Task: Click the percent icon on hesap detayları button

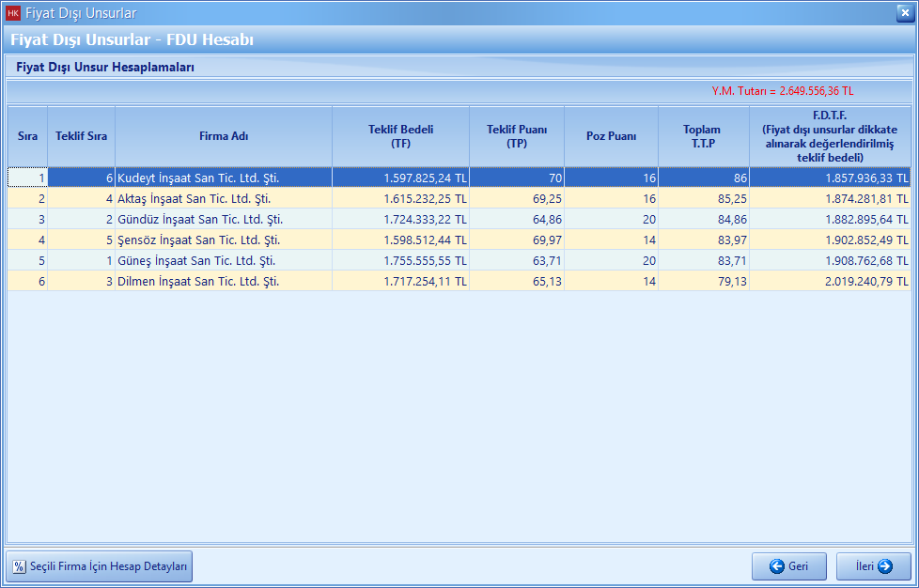Action: (x=19, y=566)
